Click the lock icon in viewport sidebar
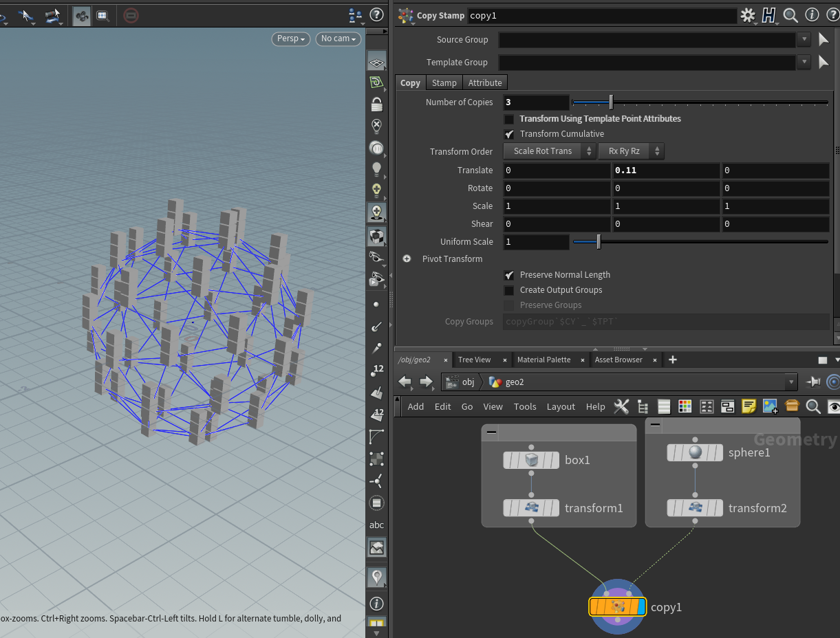The image size is (840, 638). point(376,104)
